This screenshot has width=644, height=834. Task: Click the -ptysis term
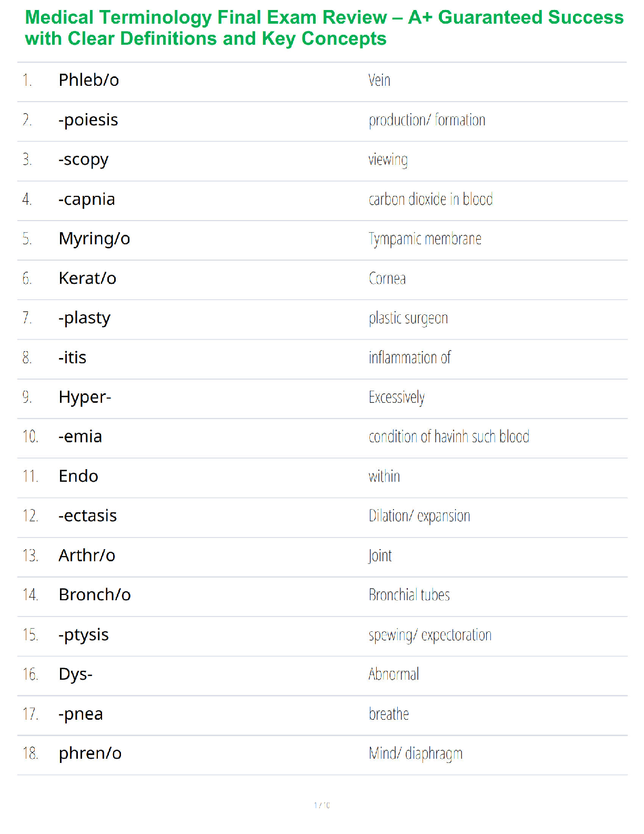point(84,635)
